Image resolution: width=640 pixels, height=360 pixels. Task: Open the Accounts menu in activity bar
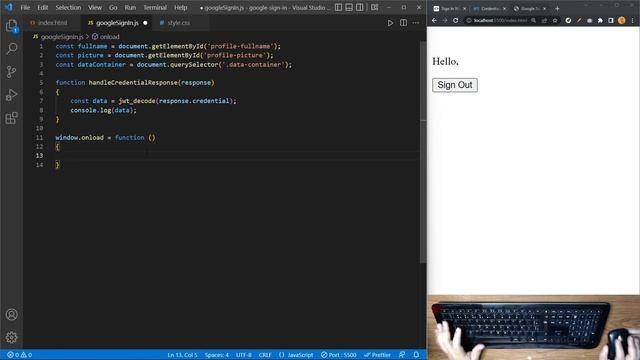tap(11, 314)
